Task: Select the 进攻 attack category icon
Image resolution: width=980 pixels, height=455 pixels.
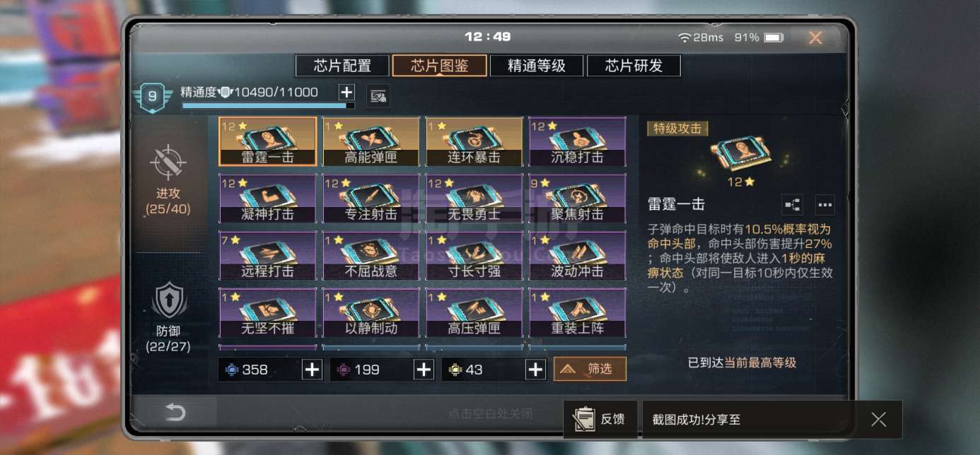Action: 168,162
